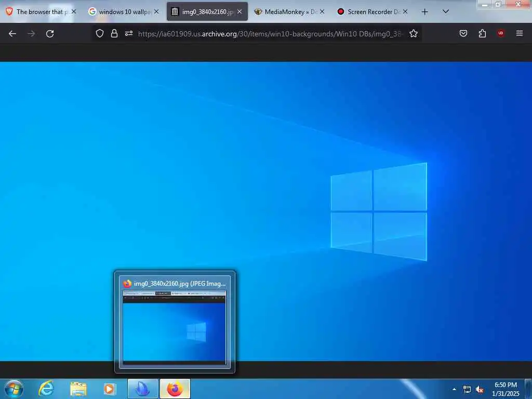Image resolution: width=532 pixels, height=399 pixels.
Task: Expand the list all tabs chevron
Action: (446, 12)
